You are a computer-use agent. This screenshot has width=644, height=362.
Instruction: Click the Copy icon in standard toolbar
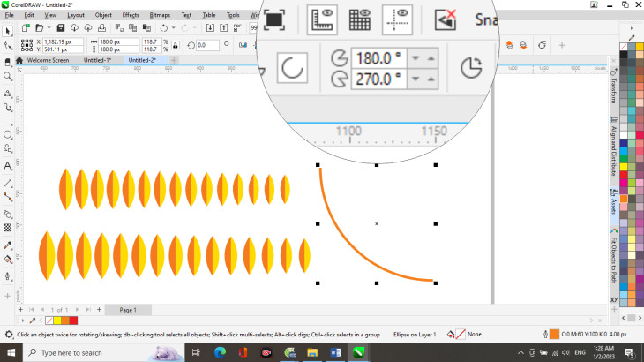coord(132,28)
